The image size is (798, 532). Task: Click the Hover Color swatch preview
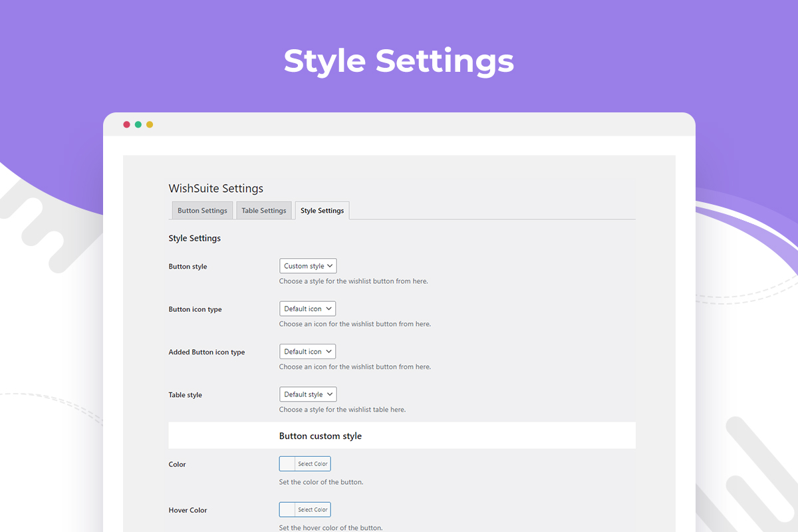pos(287,510)
